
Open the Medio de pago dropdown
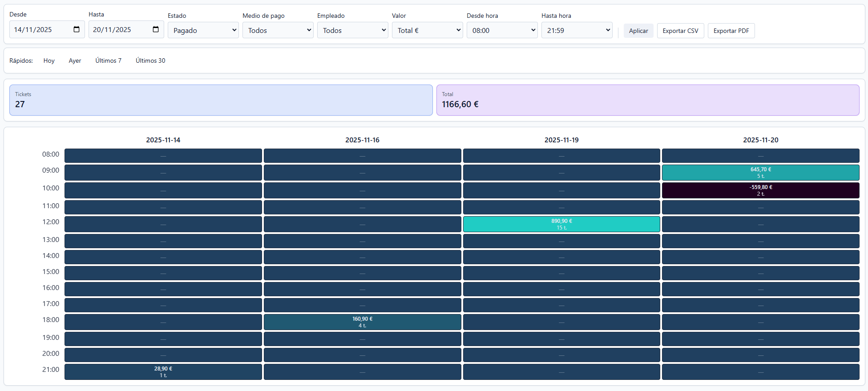(x=278, y=30)
